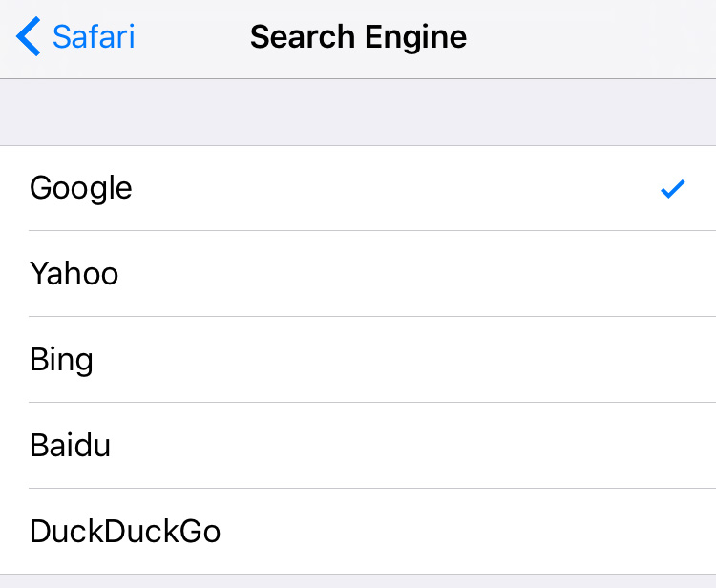The image size is (716, 588).
Task: Click the empty checkmark area of Baidu row
Action: [673, 446]
